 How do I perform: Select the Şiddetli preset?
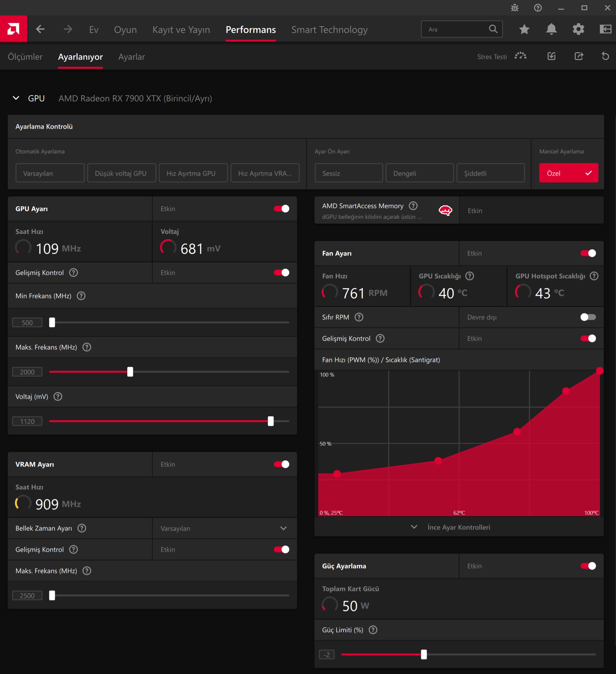(490, 173)
